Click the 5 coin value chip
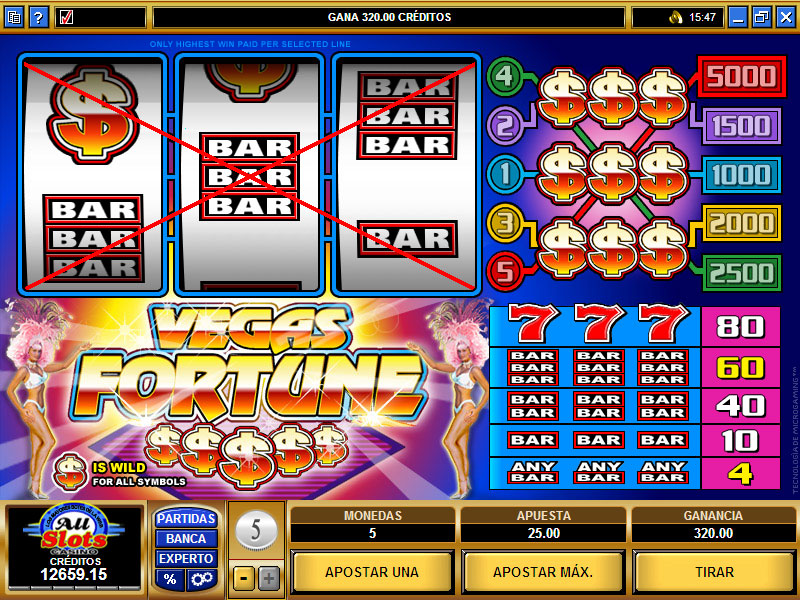This screenshot has width=800, height=600. 256,530
